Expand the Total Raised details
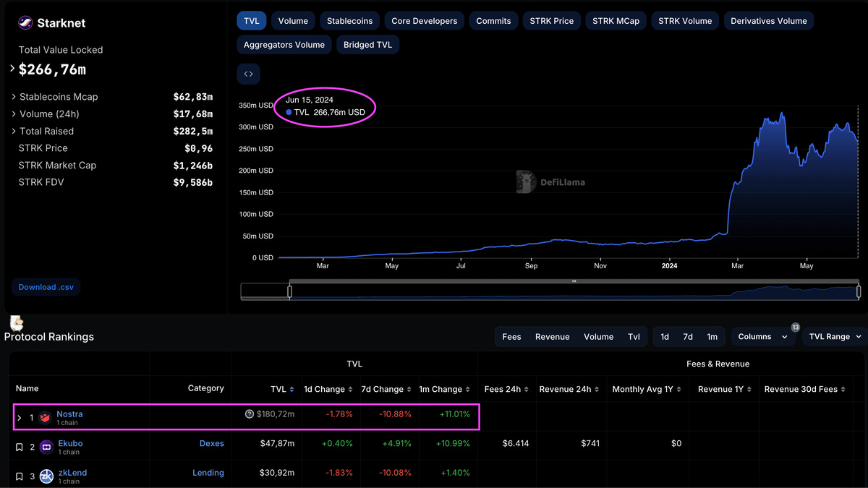This screenshot has width=868, height=488. [14, 131]
